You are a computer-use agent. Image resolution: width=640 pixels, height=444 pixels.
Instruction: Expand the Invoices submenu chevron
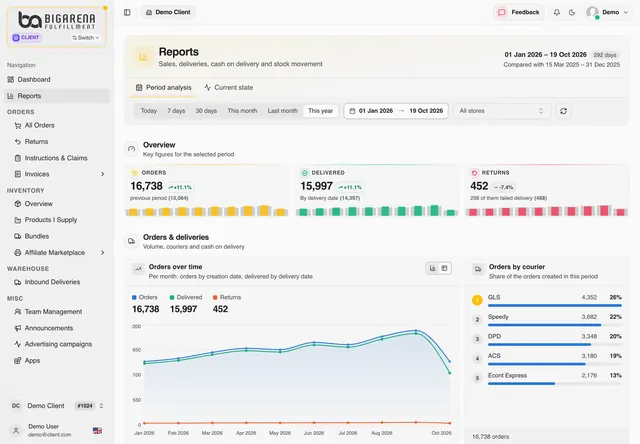[102, 174]
